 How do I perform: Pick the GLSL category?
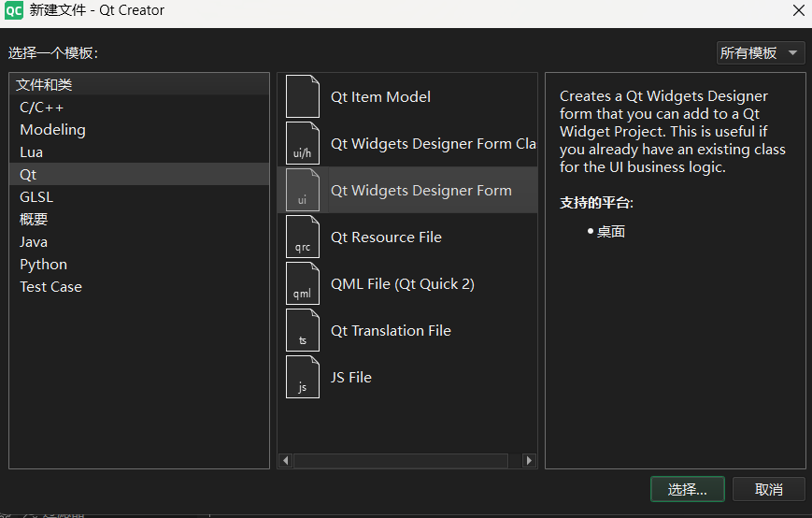36,197
